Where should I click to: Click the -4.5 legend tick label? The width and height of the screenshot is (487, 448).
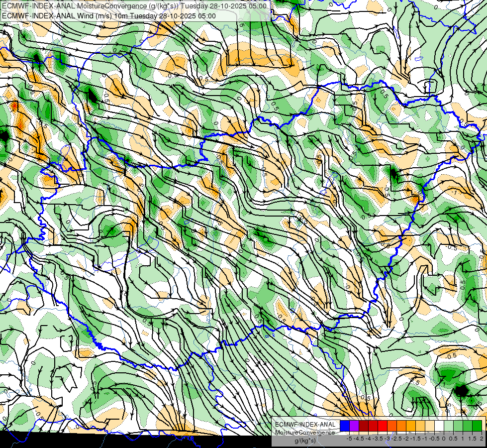pyautogui.click(x=359, y=439)
